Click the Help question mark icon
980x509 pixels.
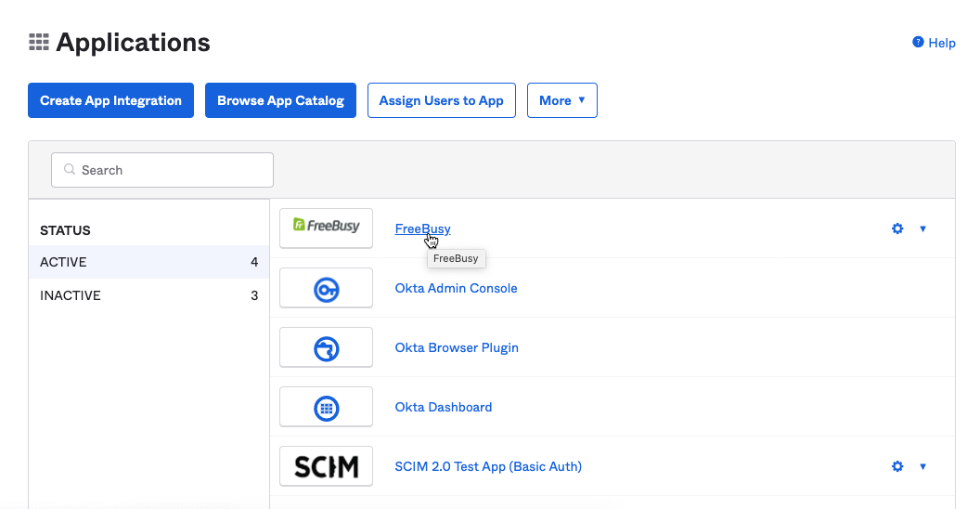pos(918,42)
